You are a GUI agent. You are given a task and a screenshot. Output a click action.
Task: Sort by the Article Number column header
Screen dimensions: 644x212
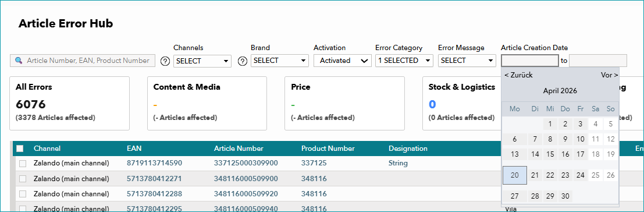pos(239,149)
